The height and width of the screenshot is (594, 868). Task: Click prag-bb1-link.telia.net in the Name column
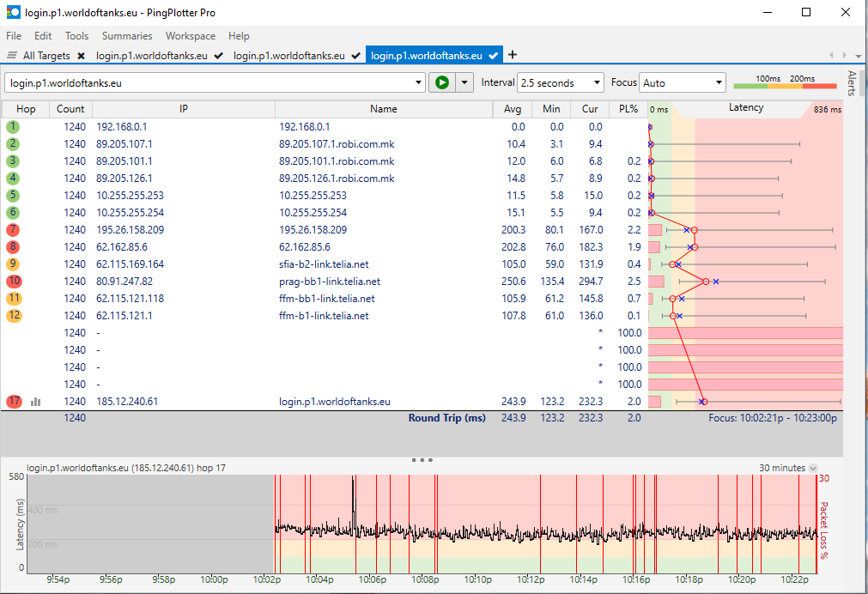click(330, 282)
